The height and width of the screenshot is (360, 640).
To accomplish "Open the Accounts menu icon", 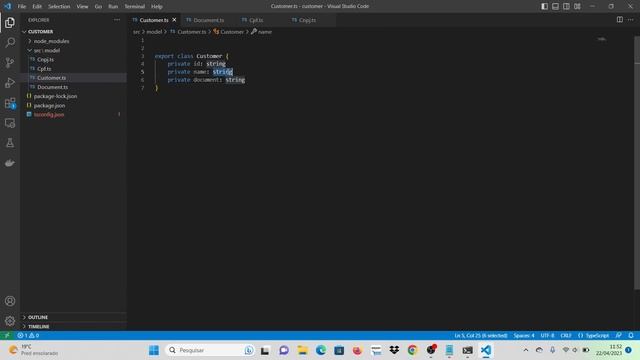I will [10, 301].
